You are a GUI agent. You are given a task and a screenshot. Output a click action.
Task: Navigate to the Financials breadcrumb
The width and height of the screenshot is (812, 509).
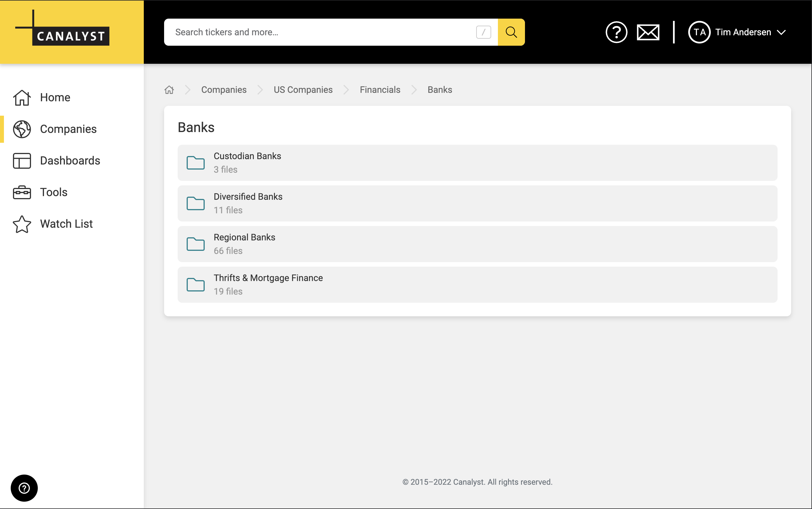(x=380, y=90)
